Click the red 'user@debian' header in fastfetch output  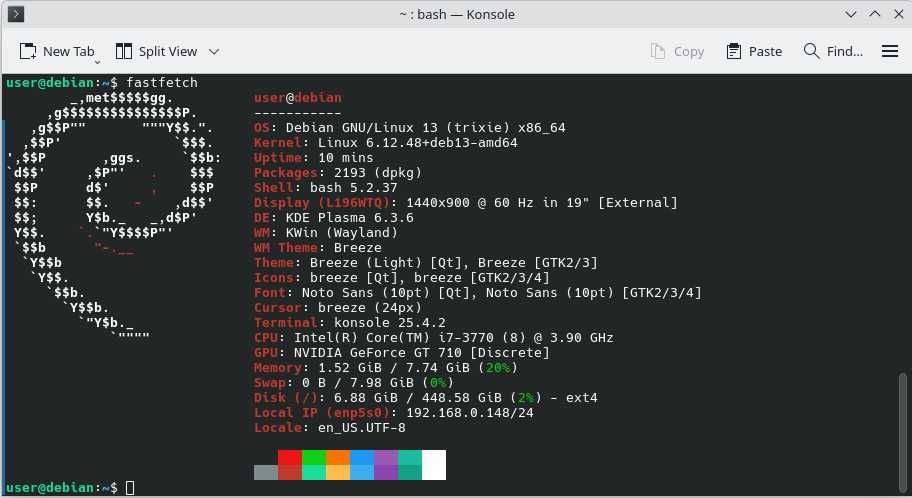click(298, 98)
